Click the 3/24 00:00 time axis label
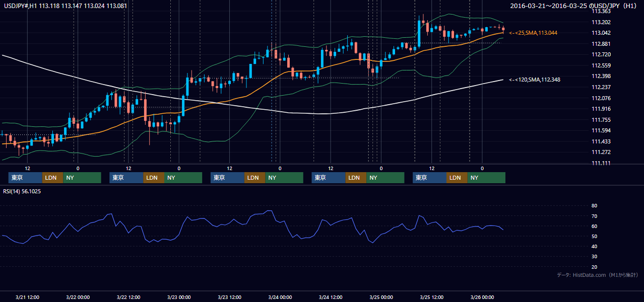644x302 pixels. click(280, 297)
